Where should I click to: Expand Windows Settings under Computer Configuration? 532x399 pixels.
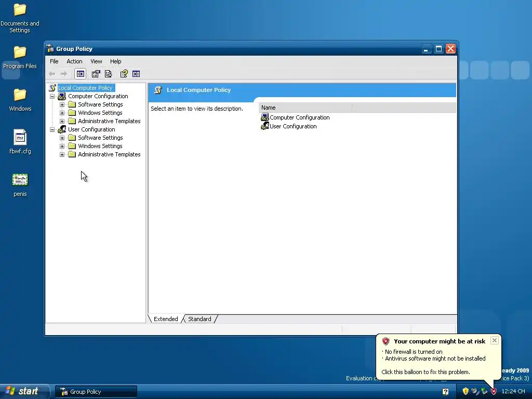tap(62, 113)
